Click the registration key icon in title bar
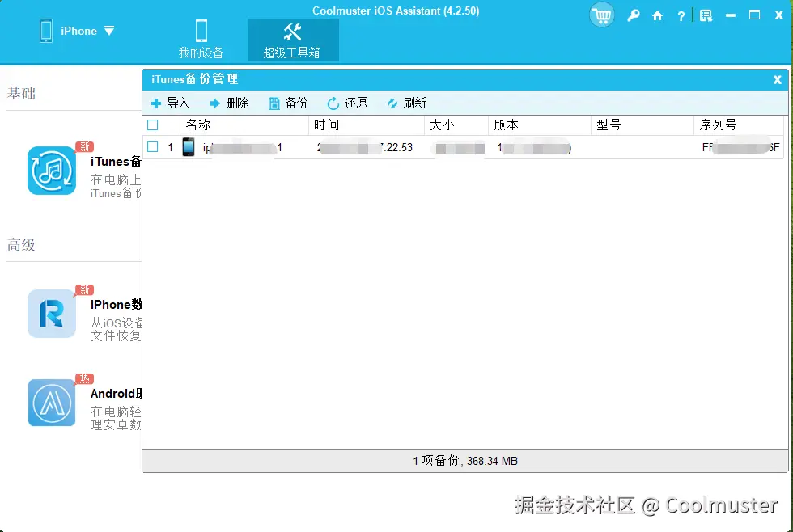793x532 pixels. click(x=634, y=15)
